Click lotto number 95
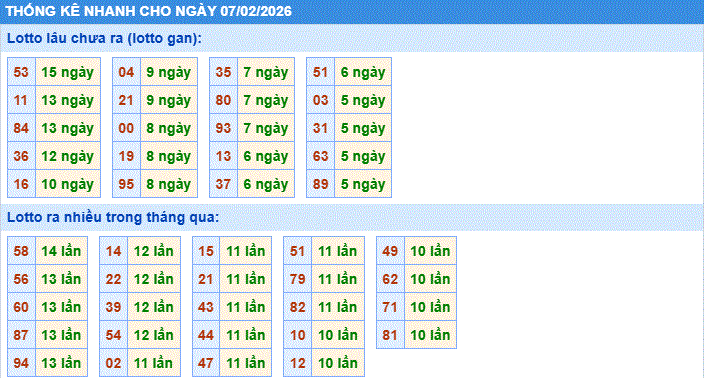Screen dimensions: 706x378 [126, 184]
